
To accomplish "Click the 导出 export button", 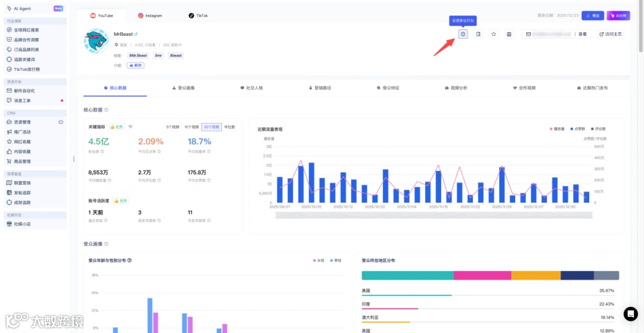I will 593,15.
